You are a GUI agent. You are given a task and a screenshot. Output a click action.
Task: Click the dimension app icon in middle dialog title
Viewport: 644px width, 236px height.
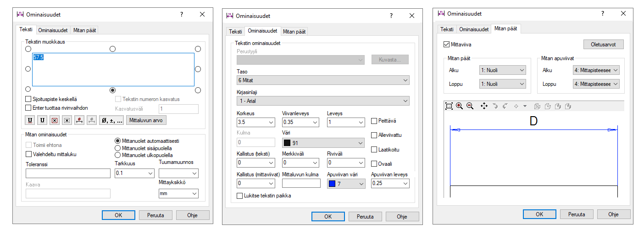[x=230, y=16]
